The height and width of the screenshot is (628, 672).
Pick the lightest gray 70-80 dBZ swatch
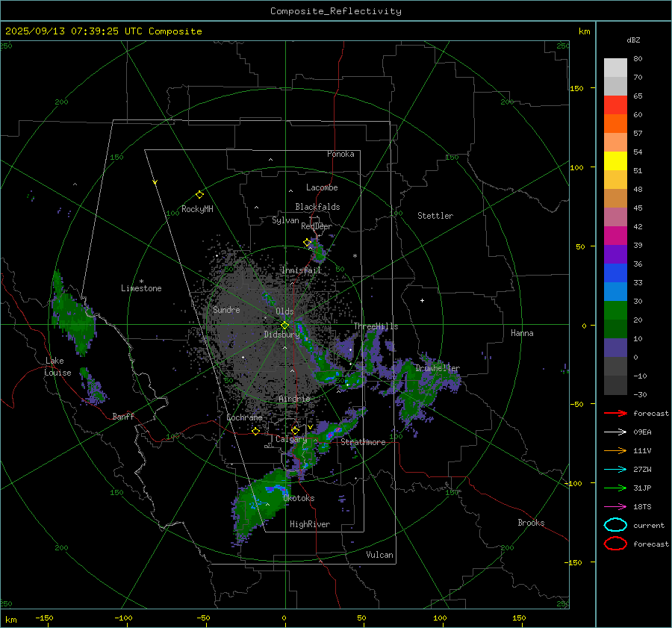615,68
